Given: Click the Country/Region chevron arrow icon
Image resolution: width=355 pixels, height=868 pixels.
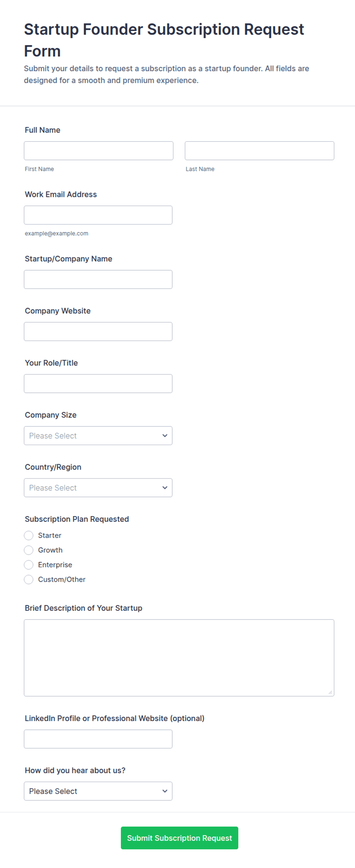Looking at the screenshot, I should coord(165,488).
